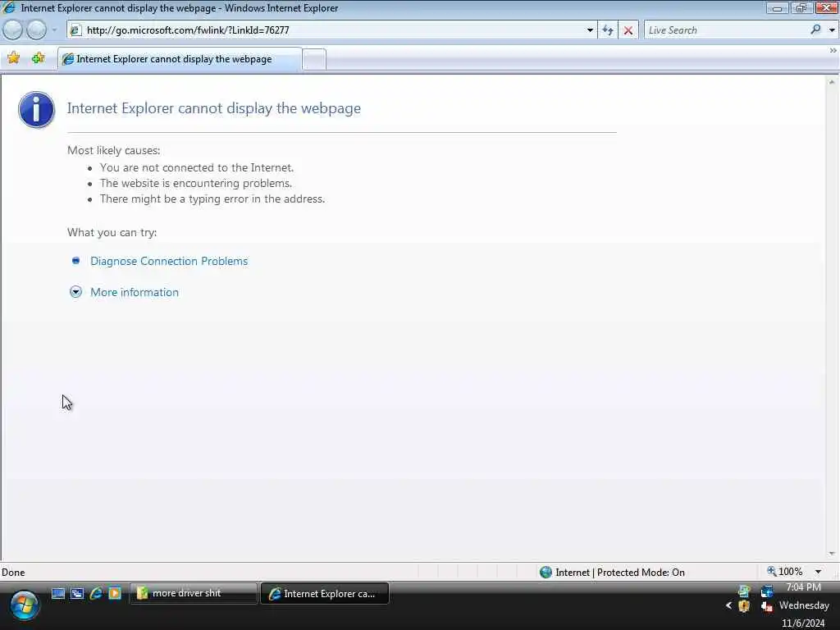Open the Favorites Center star icon
The height and width of the screenshot is (630, 840).
click(x=13, y=58)
